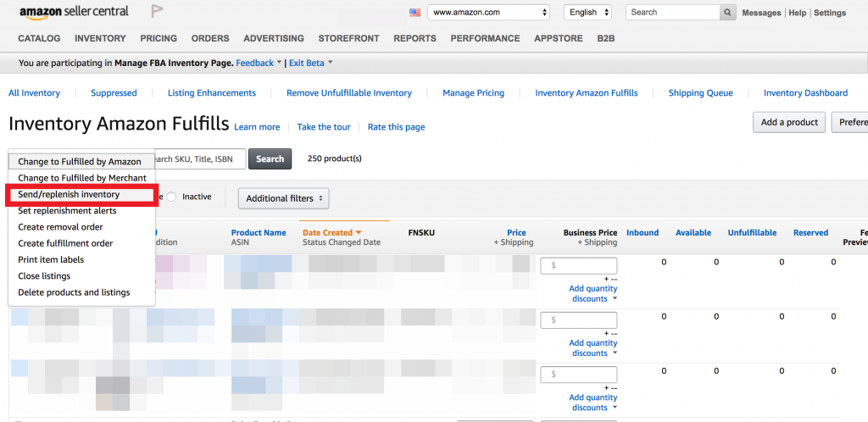Click second row Business Price field
Screen dimensions: 868x422
tap(578, 320)
